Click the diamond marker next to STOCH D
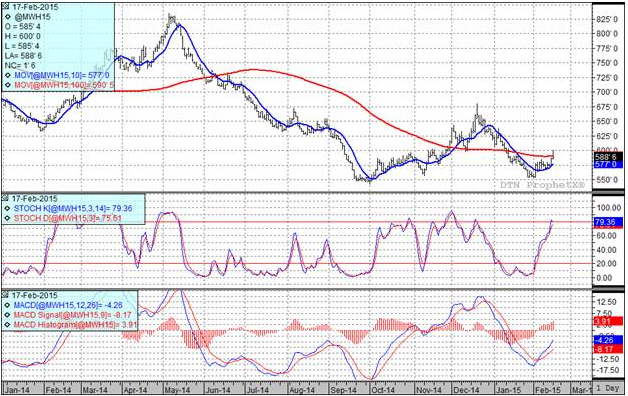This screenshot has width=628, height=396. coord(8,218)
